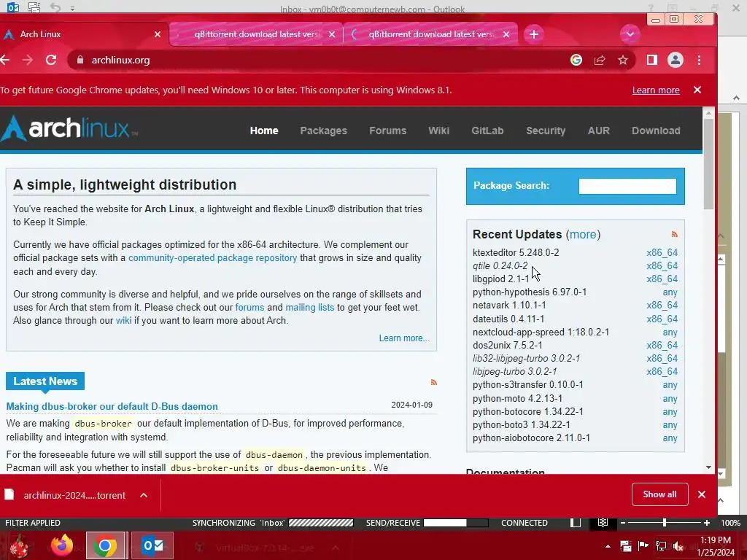
Task: Open the Forums nav item
Action: [x=387, y=131]
